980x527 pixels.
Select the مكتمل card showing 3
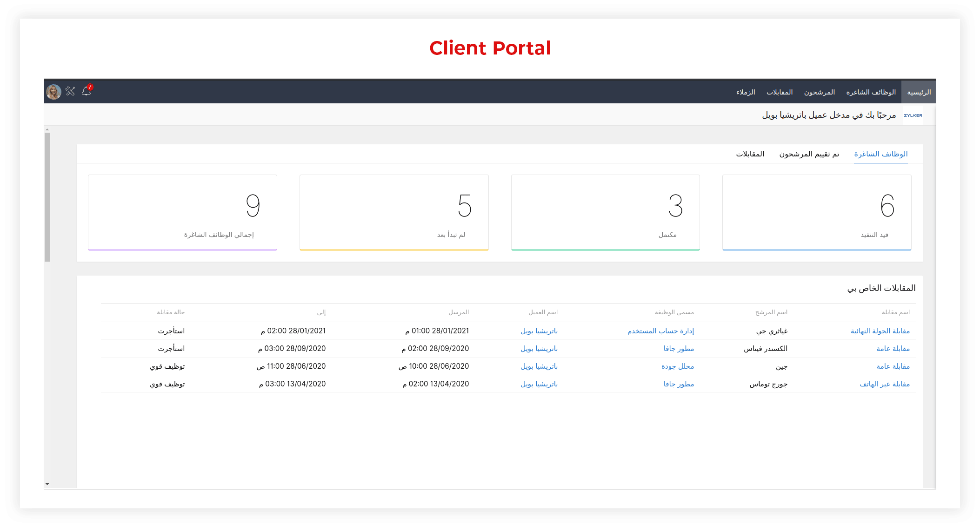pos(605,212)
